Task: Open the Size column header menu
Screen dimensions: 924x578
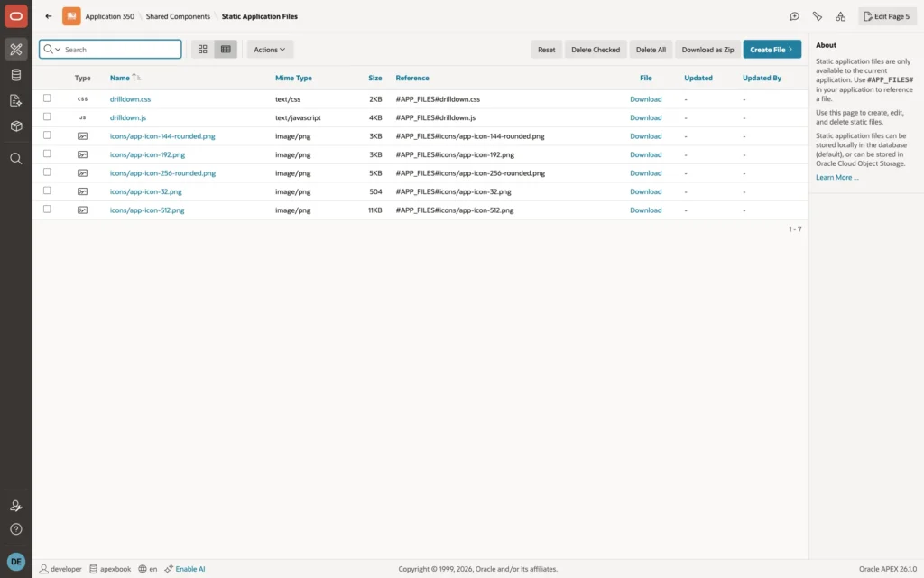Action: [x=375, y=78]
